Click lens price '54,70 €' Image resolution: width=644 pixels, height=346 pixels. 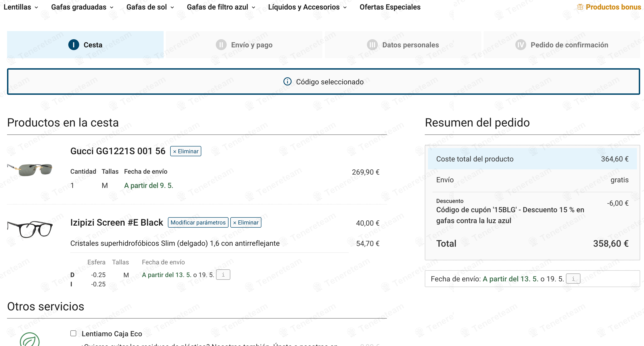click(368, 243)
